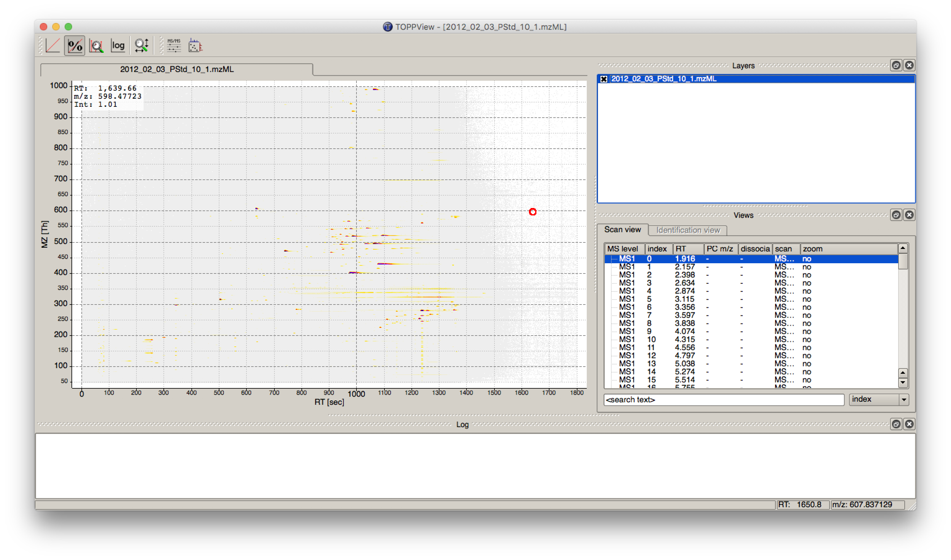
Task: Uncheck the 2012_02_03_PStd_10_1.mzML layer checkbox
Action: point(604,79)
